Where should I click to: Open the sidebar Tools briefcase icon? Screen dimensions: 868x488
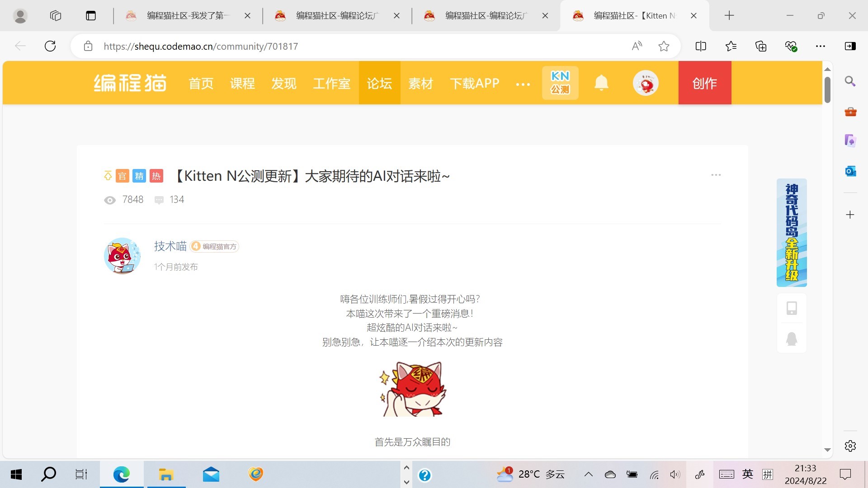tap(850, 112)
